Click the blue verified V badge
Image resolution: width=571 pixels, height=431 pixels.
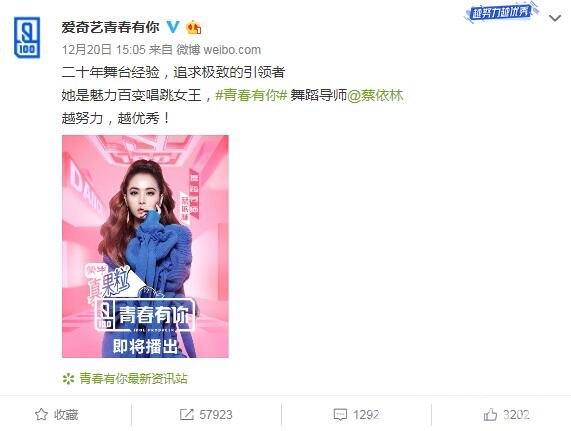click(x=173, y=27)
